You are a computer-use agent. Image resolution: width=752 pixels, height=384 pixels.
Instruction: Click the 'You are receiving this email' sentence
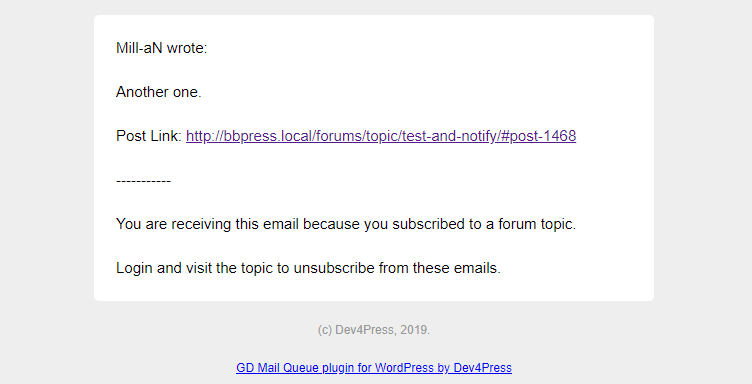346,224
